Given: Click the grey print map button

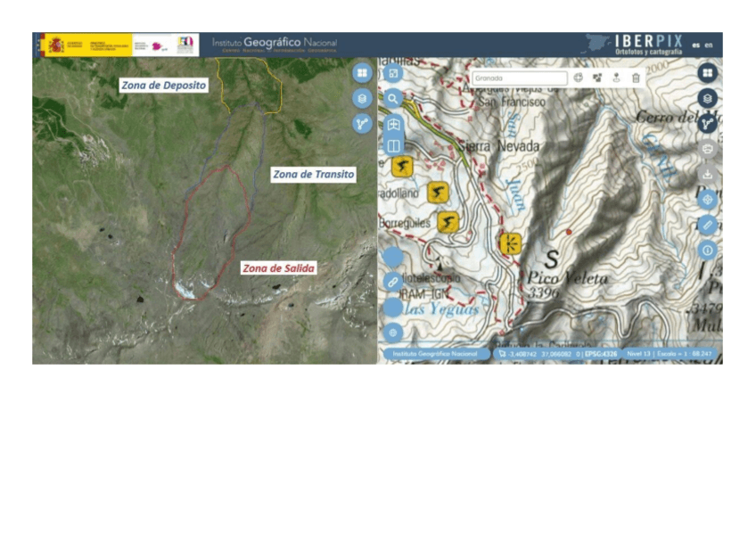Looking at the screenshot, I should click(x=707, y=149).
